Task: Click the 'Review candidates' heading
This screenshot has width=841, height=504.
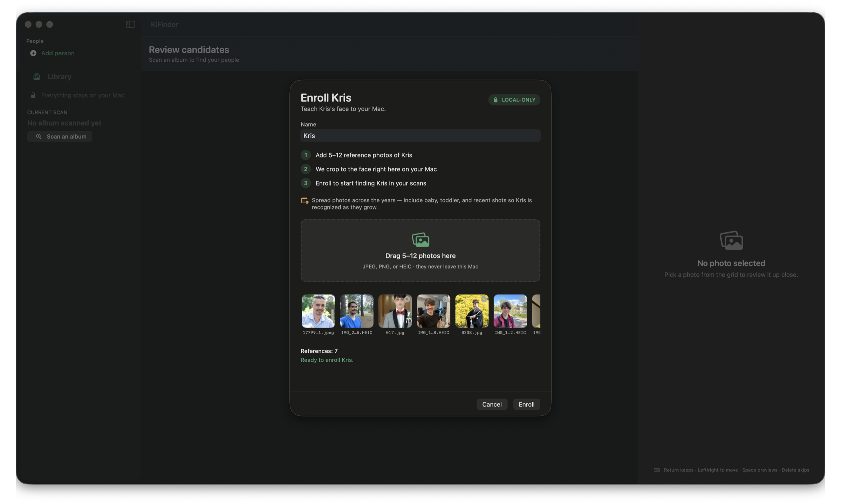Action: (189, 50)
